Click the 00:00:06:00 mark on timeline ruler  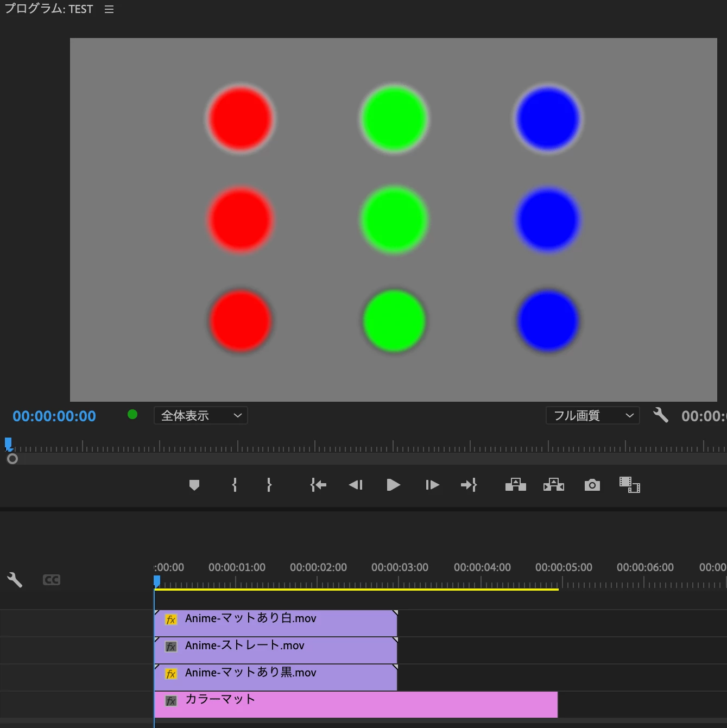[645, 567]
